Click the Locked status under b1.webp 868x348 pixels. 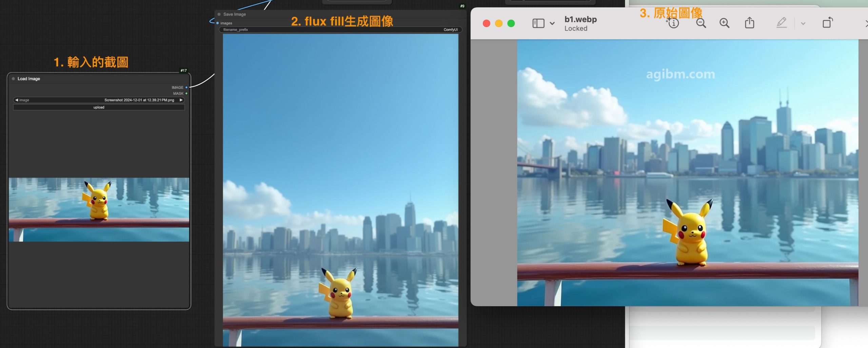click(576, 29)
